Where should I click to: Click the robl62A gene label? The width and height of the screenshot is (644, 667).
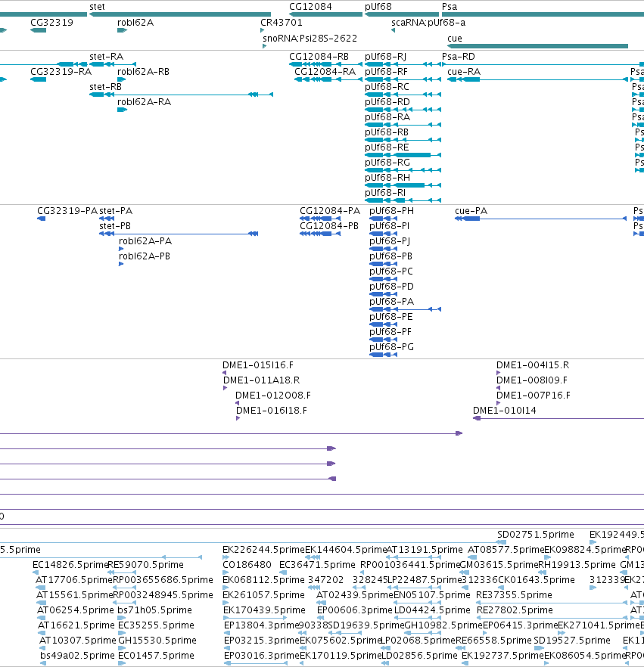(x=135, y=23)
